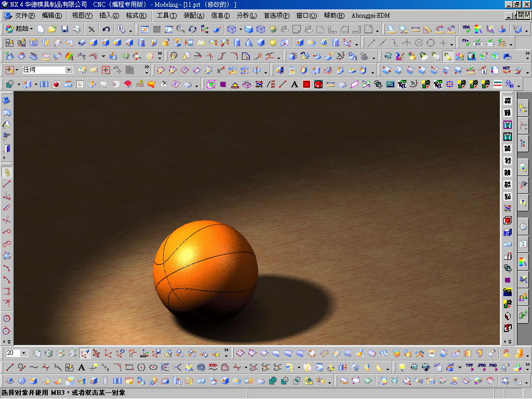Open the 任何 selection filter combo box

point(47,70)
